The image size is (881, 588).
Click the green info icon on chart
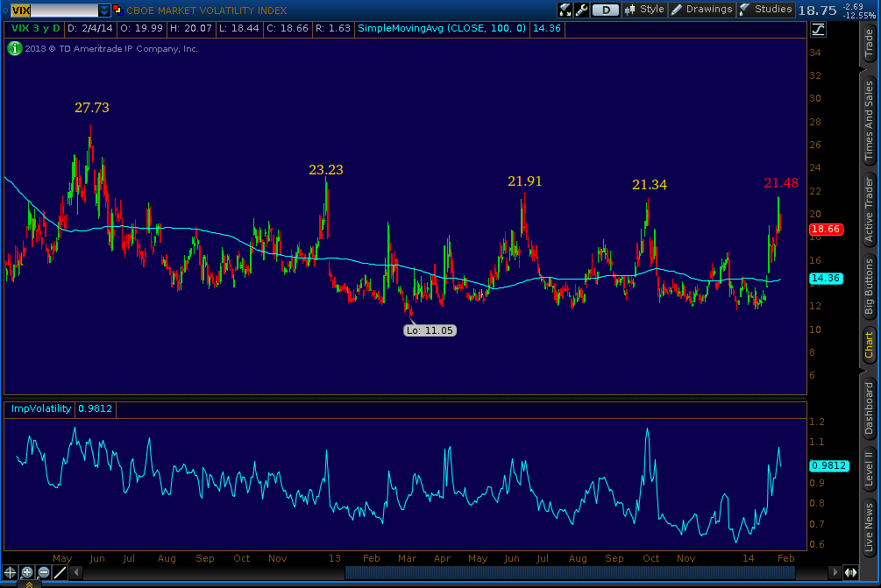point(14,49)
